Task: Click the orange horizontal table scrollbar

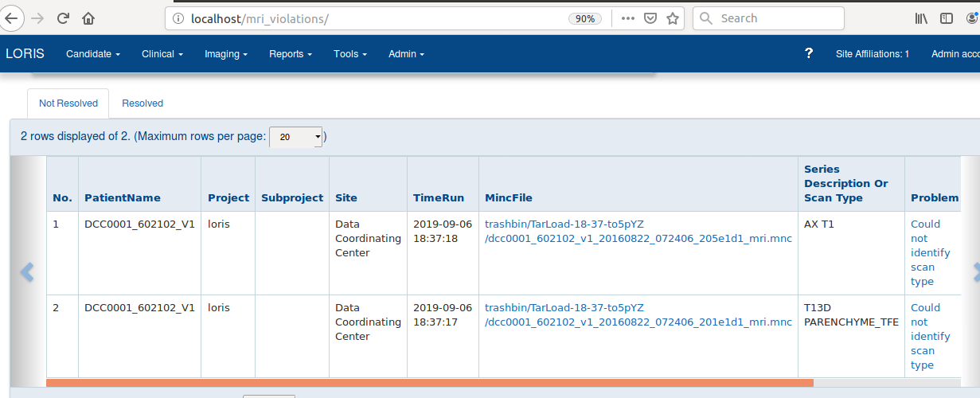Action: point(430,383)
